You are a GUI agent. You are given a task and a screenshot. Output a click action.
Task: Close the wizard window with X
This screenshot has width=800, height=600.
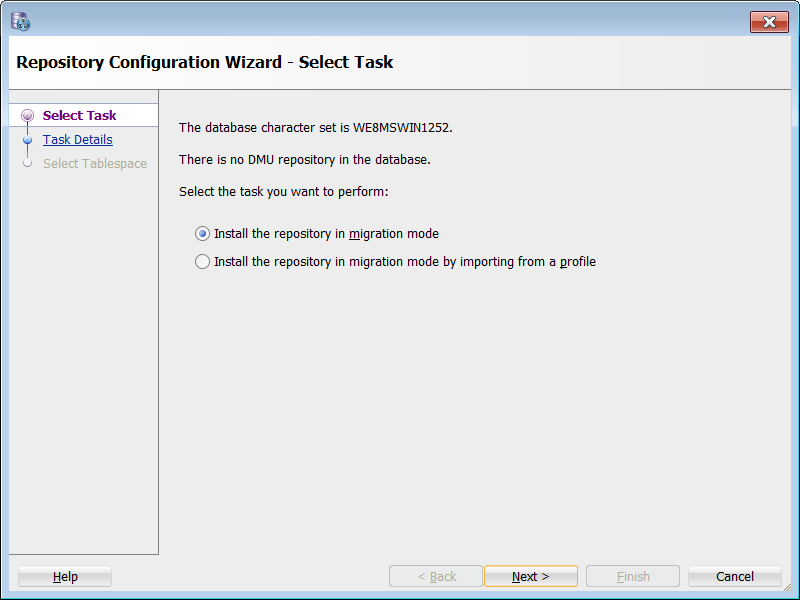(x=769, y=22)
